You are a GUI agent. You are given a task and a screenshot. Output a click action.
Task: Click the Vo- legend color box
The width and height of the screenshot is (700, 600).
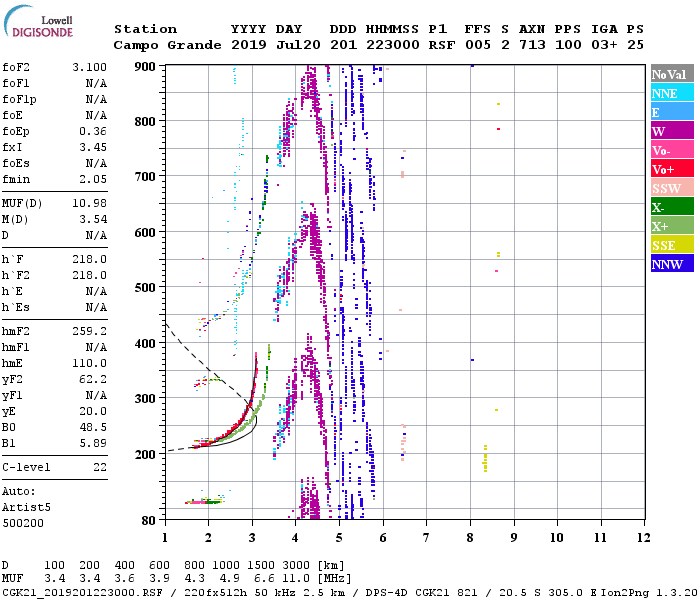(672, 150)
